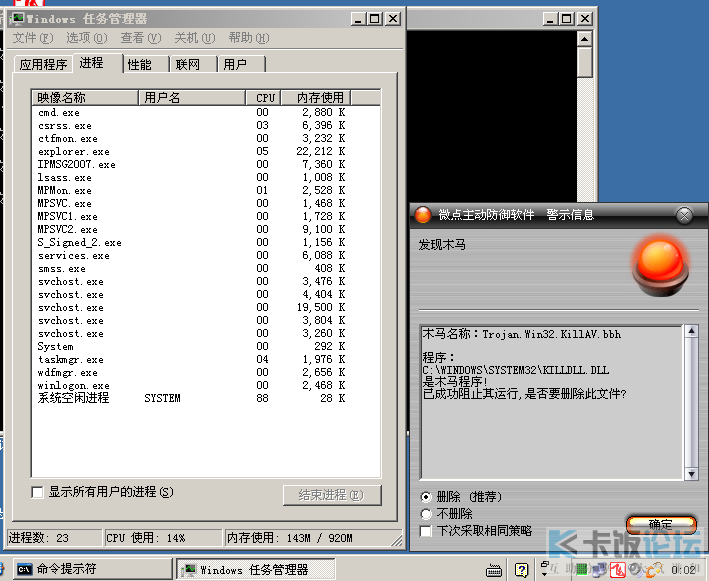The image size is (709, 581).
Task: Select the MPSVC.exe process row
Action: (x=206, y=203)
